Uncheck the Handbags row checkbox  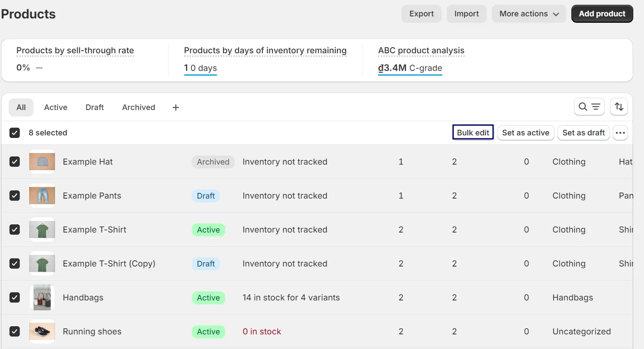[15, 297]
